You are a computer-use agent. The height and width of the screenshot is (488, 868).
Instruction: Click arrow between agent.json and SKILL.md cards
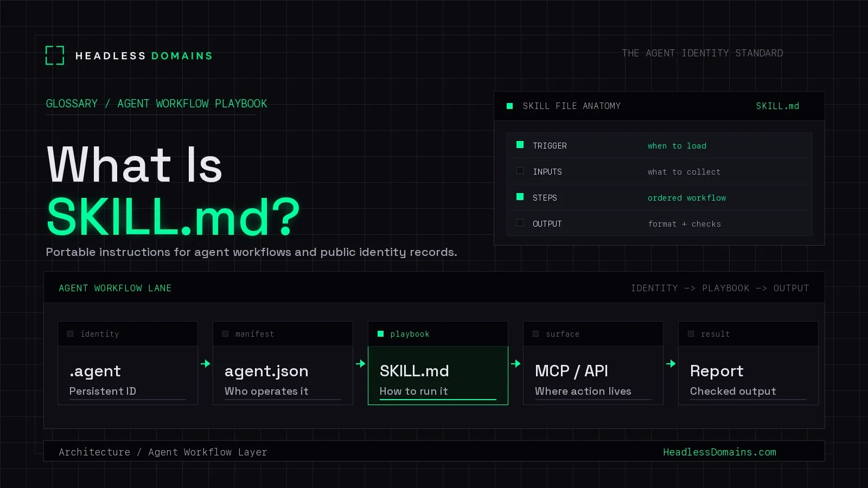[360, 363]
